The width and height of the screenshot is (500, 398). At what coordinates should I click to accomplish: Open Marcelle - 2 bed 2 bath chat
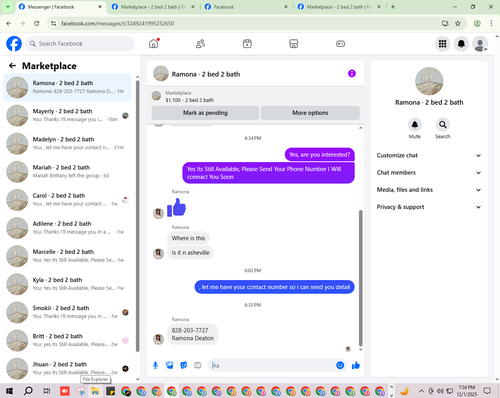67,256
